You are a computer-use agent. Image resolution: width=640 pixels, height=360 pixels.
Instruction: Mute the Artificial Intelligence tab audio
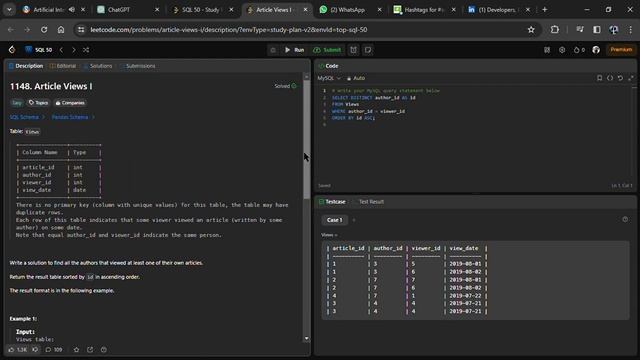point(72,9)
